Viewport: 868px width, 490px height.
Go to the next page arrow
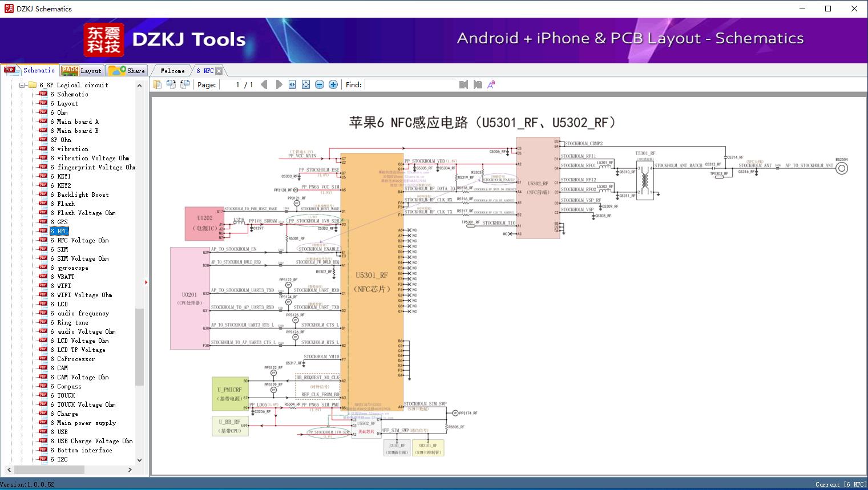click(x=279, y=84)
